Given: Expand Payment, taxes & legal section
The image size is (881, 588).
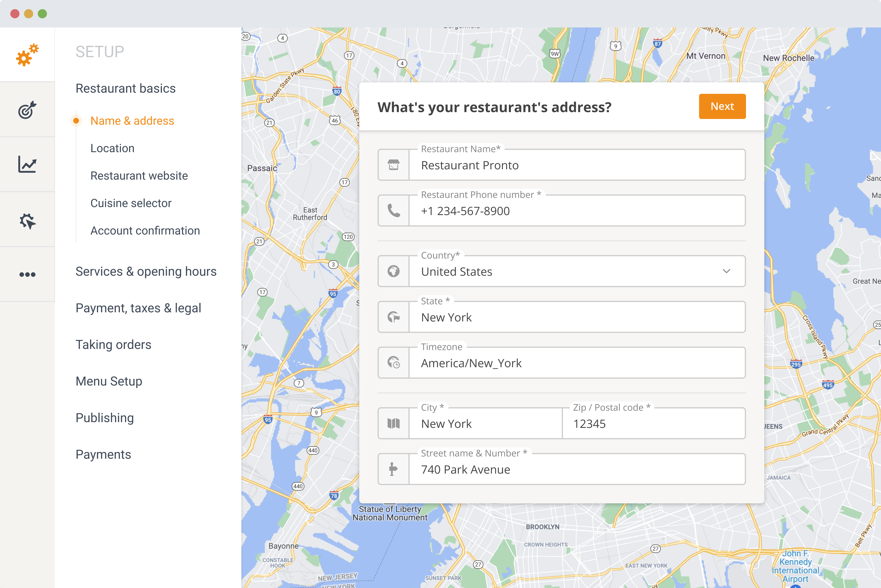Looking at the screenshot, I should click(138, 307).
